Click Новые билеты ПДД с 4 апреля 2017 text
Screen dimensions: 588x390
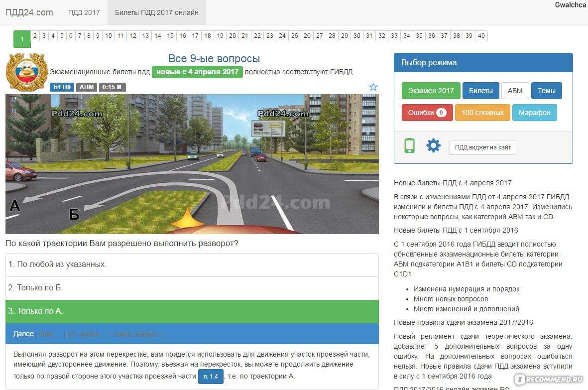[x=452, y=183]
